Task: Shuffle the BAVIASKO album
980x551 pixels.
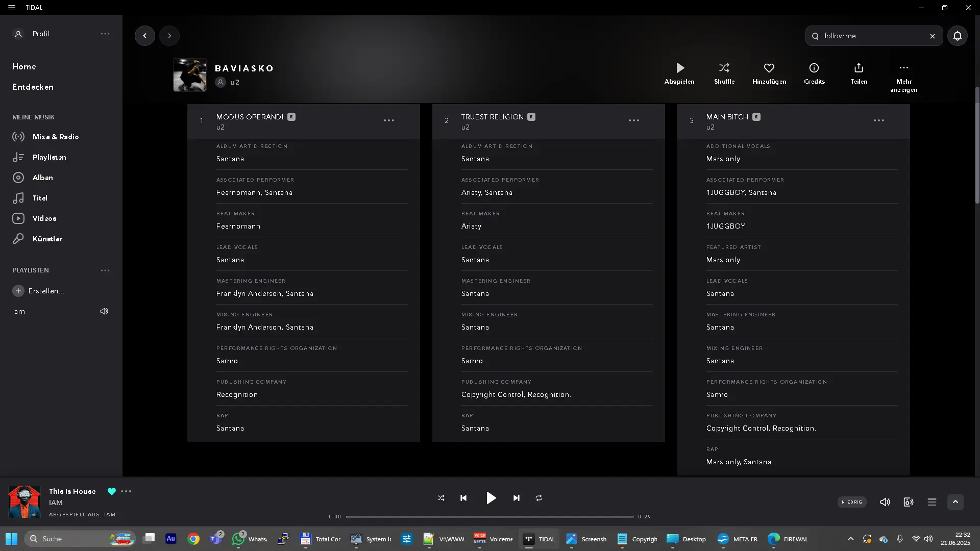Action: click(x=724, y=68)
